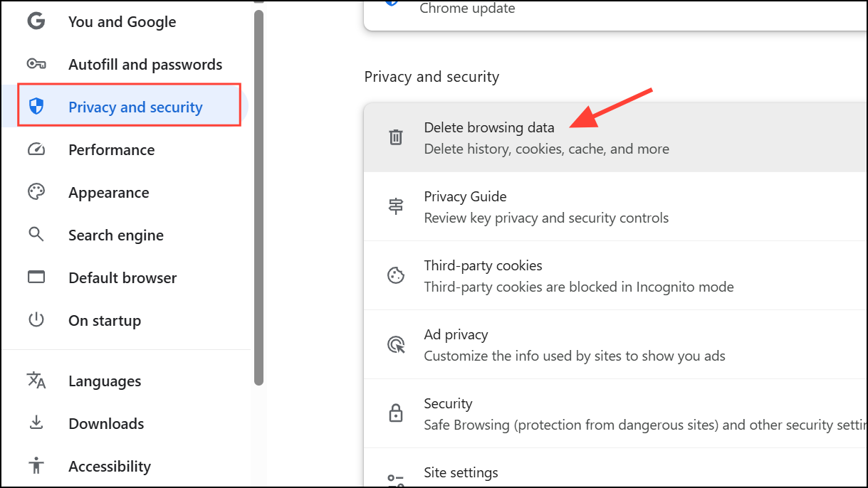
Task: Open the Languages settings section
Action: pos(105,381)
